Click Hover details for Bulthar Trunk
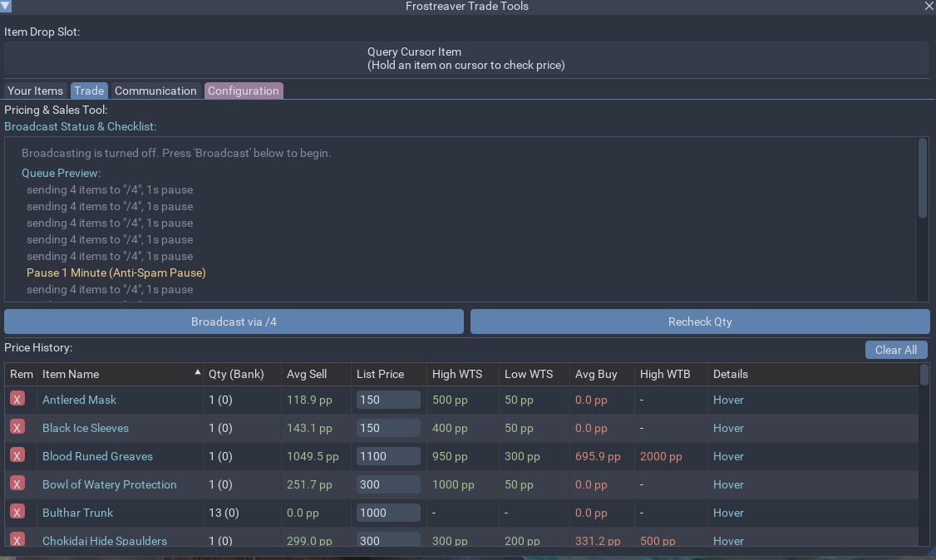This screenshot has width=936, height=560. (x=728, y=513)
